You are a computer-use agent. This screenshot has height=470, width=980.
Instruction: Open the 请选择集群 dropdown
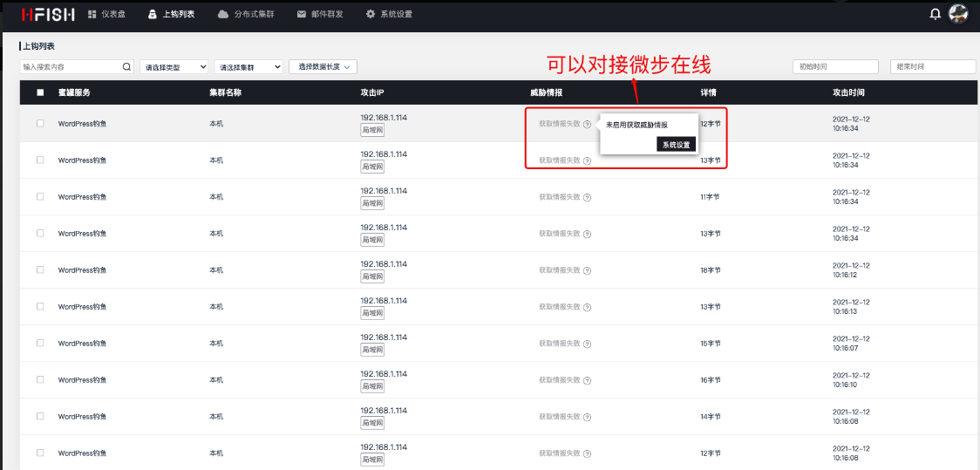(x=248, y=67)
